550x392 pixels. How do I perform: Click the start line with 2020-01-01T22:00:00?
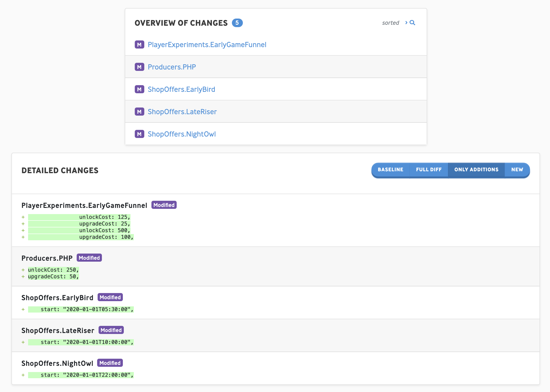pos(81,375)
